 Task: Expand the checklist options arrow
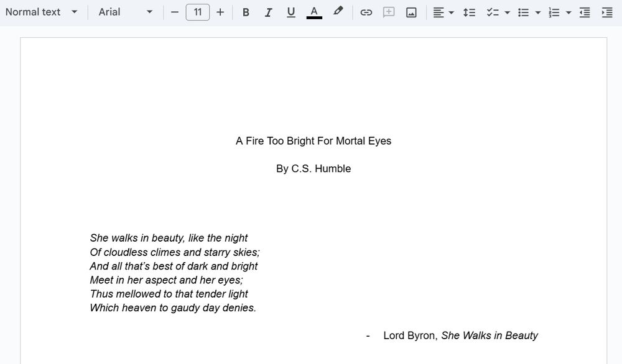(x=508, y=12)
